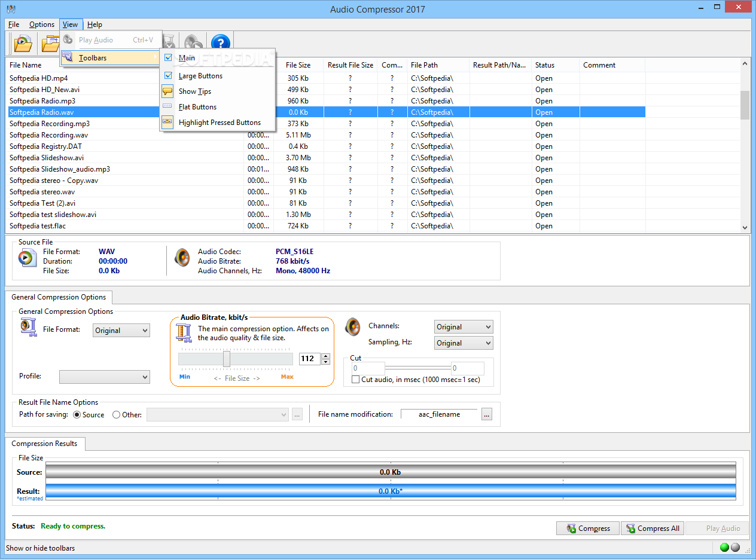Image resolution: width=756 pixels, height=559 pixels.
Task: Click the Highlight Pressed Buttons menu icon
Action: point(168,123)
